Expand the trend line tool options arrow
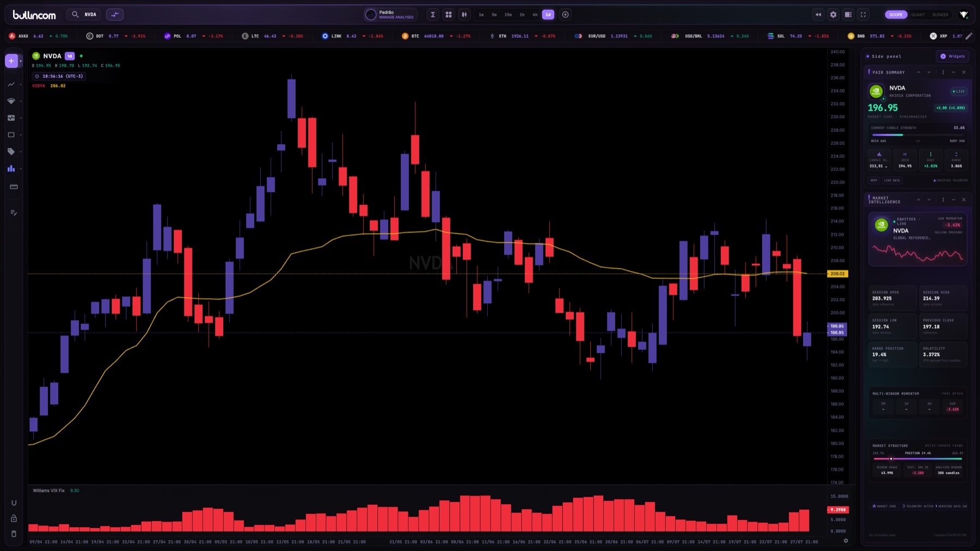Image resolution: width=980 pixels, height=551 pixels. 21,84
